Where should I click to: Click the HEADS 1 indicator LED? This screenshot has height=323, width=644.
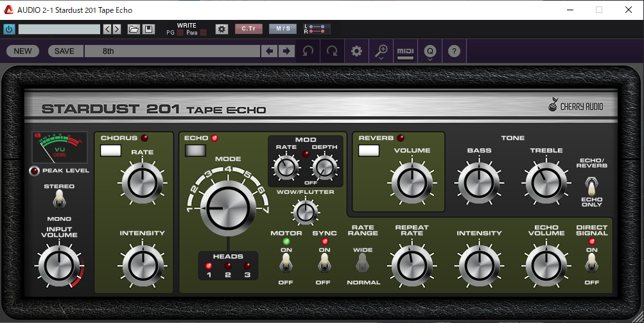(x=209, y=265)
